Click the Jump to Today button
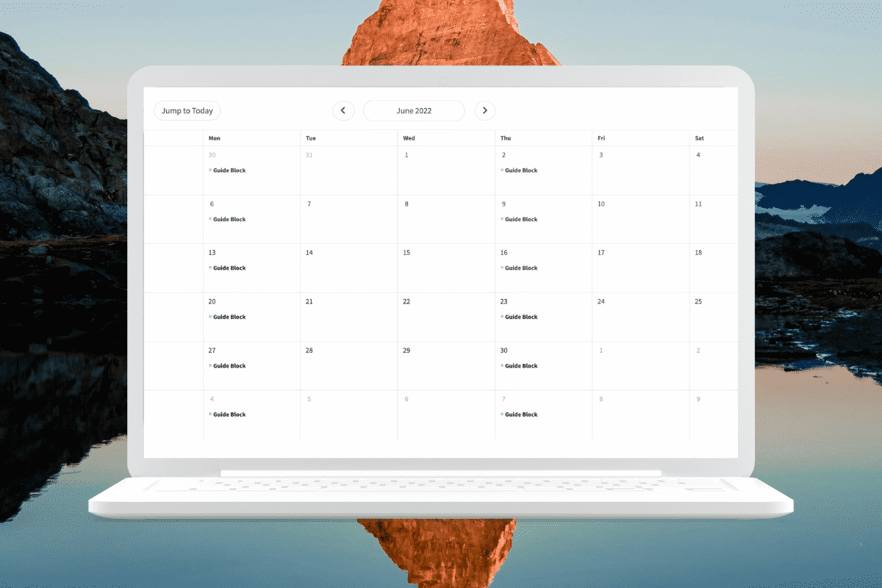The image size is (882, 588). pyautogui.click(x=187, y=111)
